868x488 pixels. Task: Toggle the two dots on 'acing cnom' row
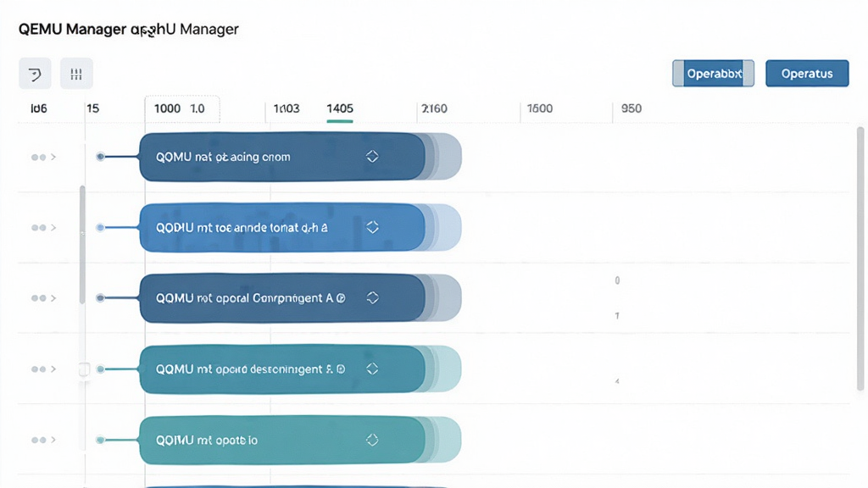[x=39, y=157]
